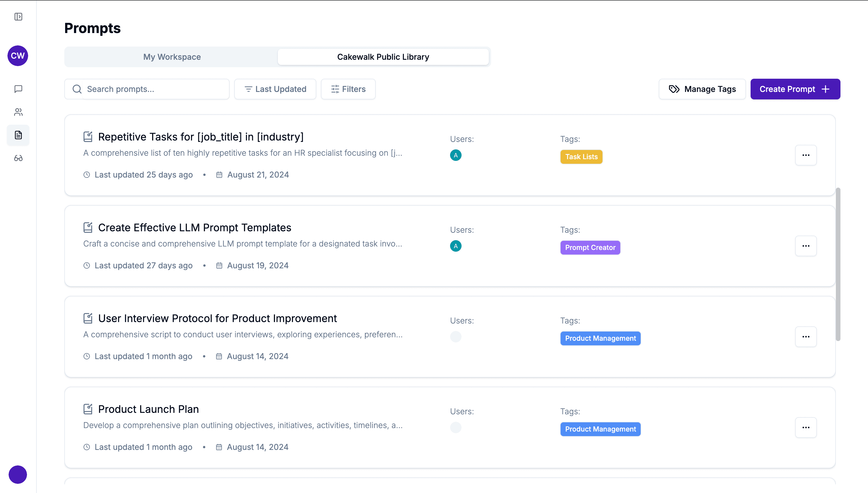Click description starting 'Develop a comprehensive plan'

[x=243, y=425]
